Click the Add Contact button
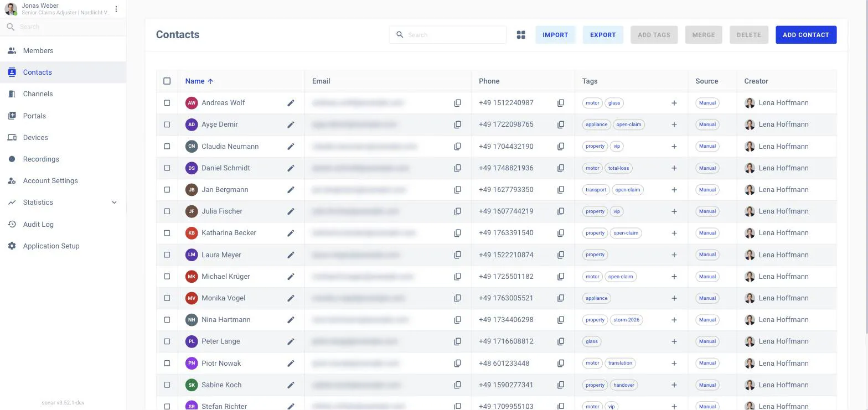The height and width of the screenshot is (410, 868). 806,35
